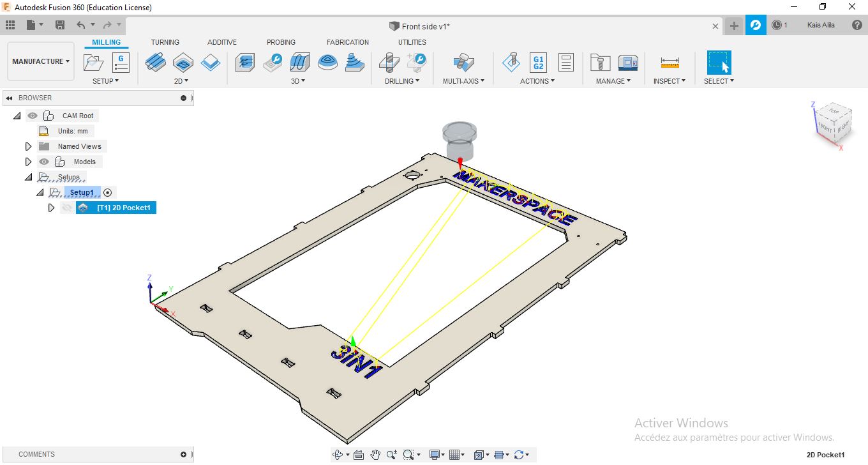This screenshot has height=465, width=868.
Task: Open a new design tab
Action: pos(734,26)
